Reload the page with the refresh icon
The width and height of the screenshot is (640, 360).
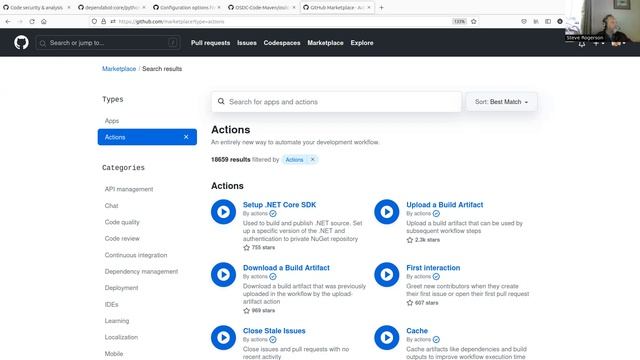[32, 21]
